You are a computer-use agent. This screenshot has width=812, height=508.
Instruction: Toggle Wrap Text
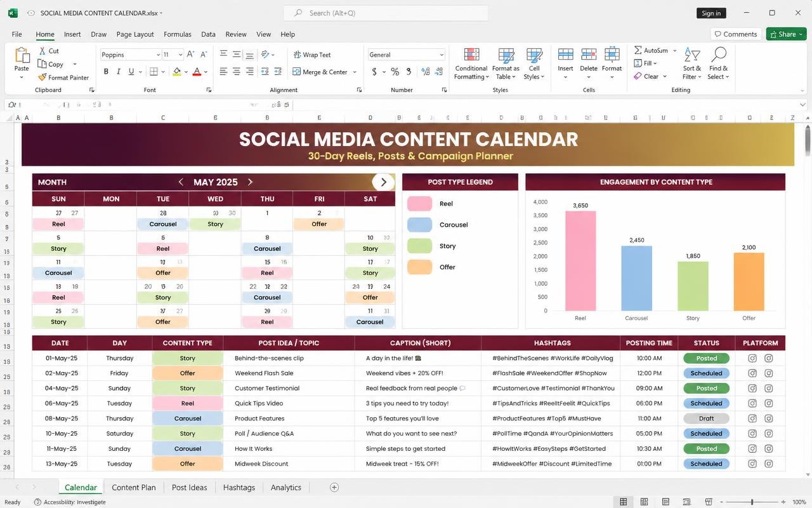(312, 55)
